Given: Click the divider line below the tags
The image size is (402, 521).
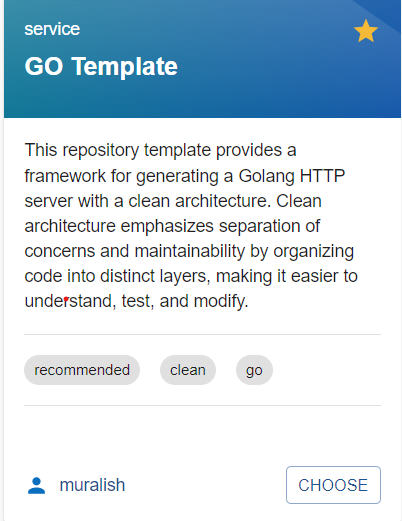Looking at the screenshot, I should point(202,405).
